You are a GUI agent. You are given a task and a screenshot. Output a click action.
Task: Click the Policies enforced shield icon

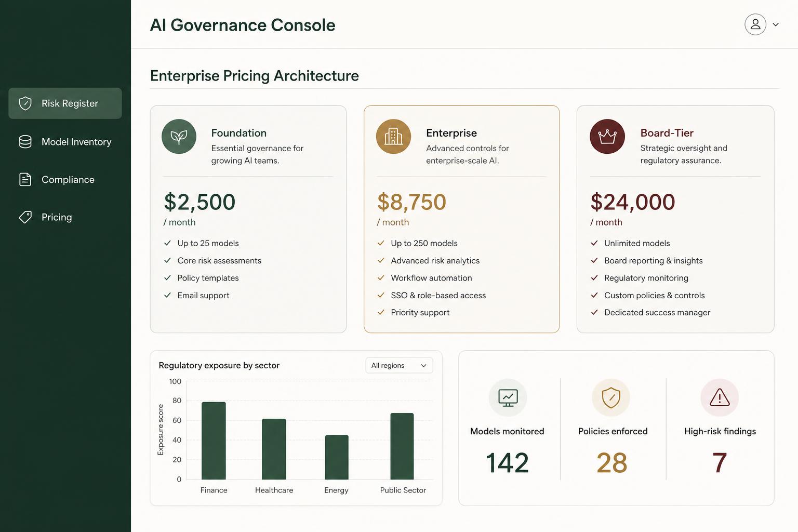coord(611,397)
